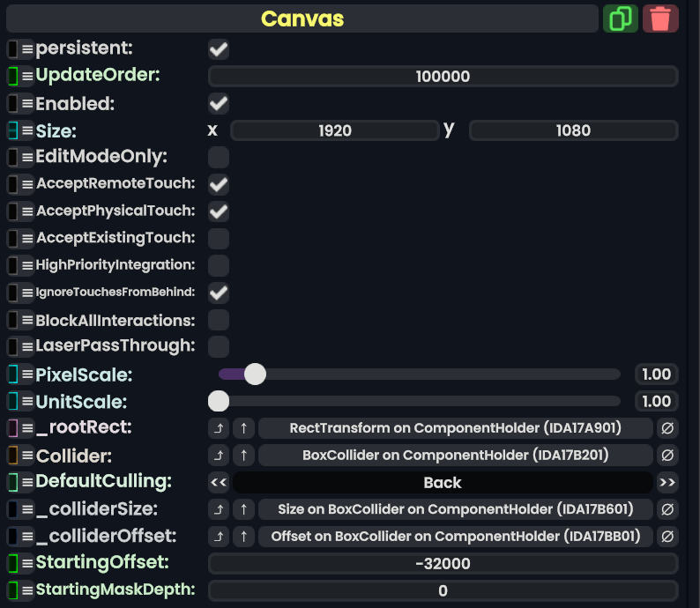Uncheck the persistent checkbox
Image resolution: width=700 pixels, height=608 pixels.
[219, 49]
